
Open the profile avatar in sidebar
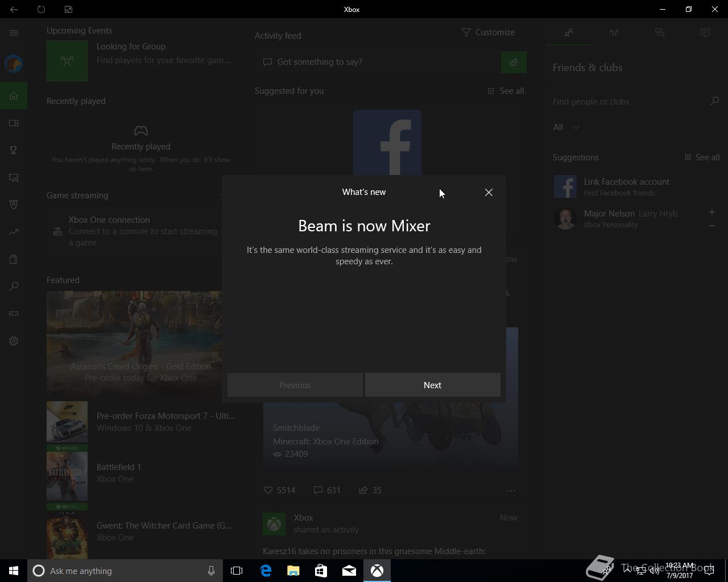click(14, 64)
